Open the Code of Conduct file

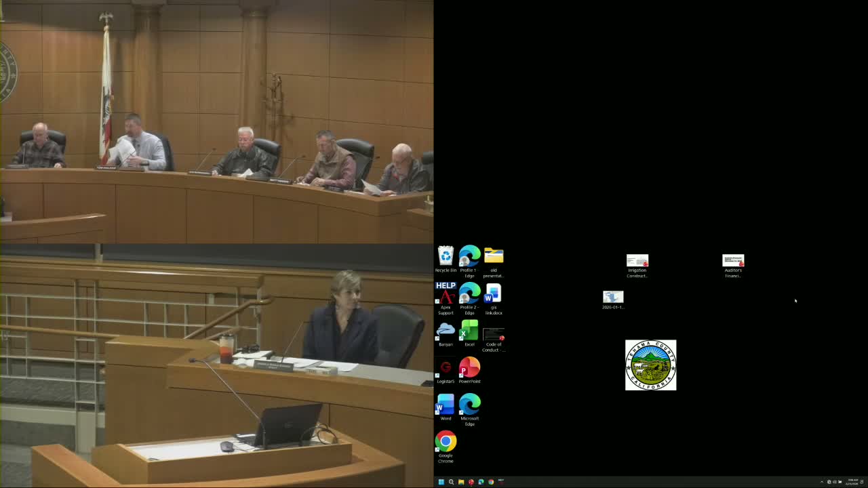493,332
